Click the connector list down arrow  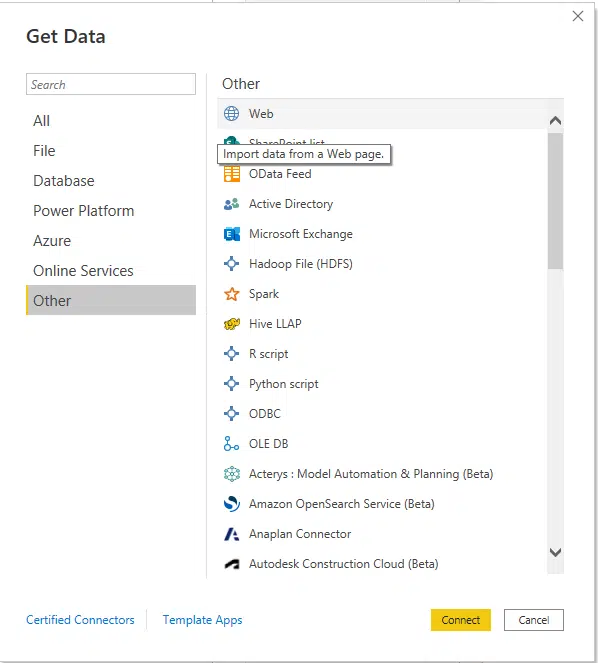[555, 552]
